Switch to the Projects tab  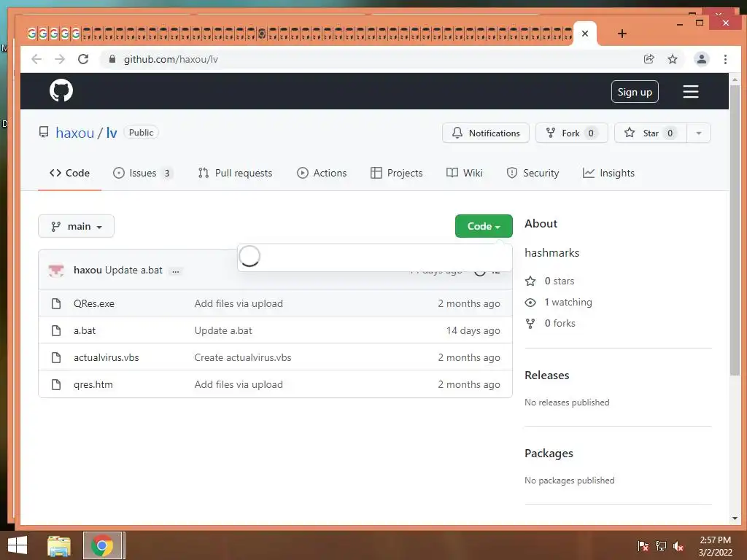[396, 173]
